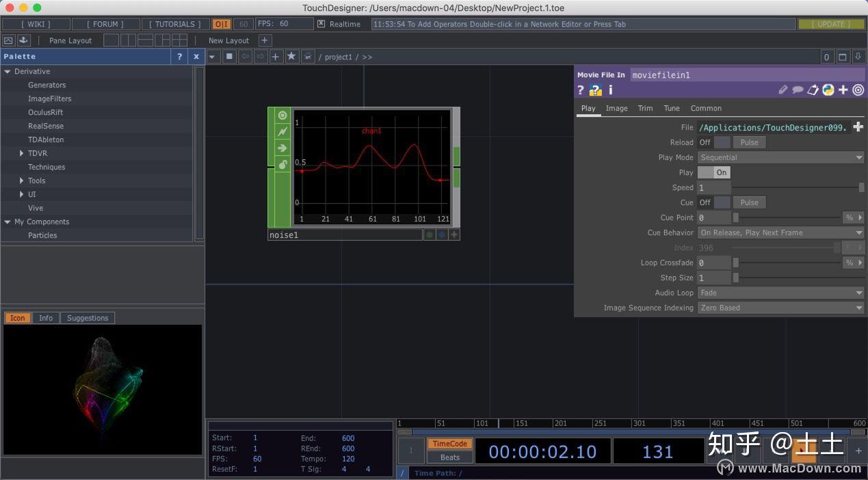The height and width of the screenshot is (480, 868).
Task: Open the Info tab in Palette preview
Action: pos(46,318)
